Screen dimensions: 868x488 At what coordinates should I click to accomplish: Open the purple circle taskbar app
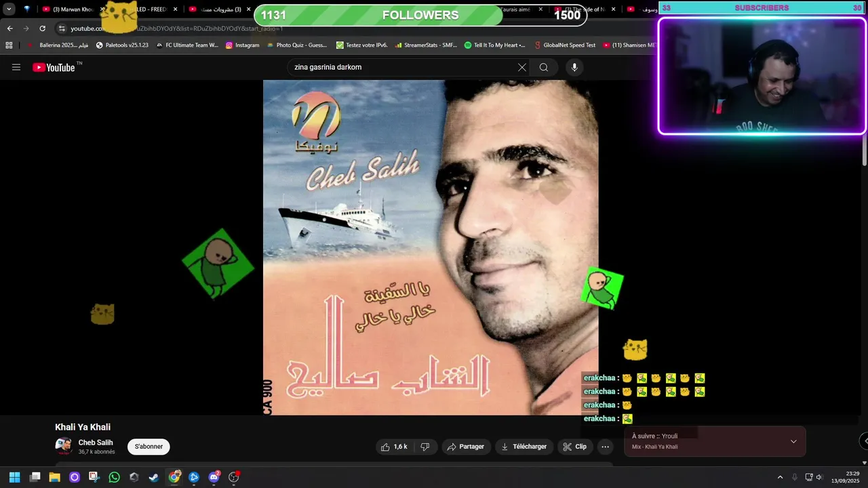tap(75, 477)
